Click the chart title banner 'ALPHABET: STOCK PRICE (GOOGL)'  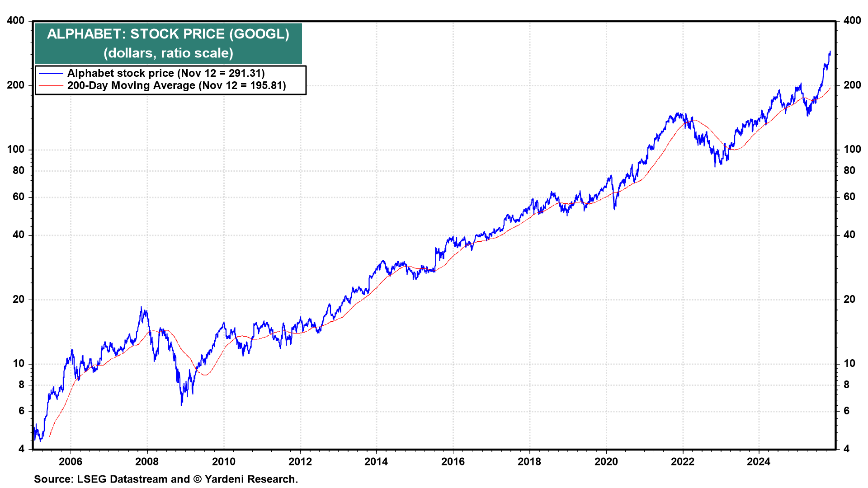[x=168, y=34]
